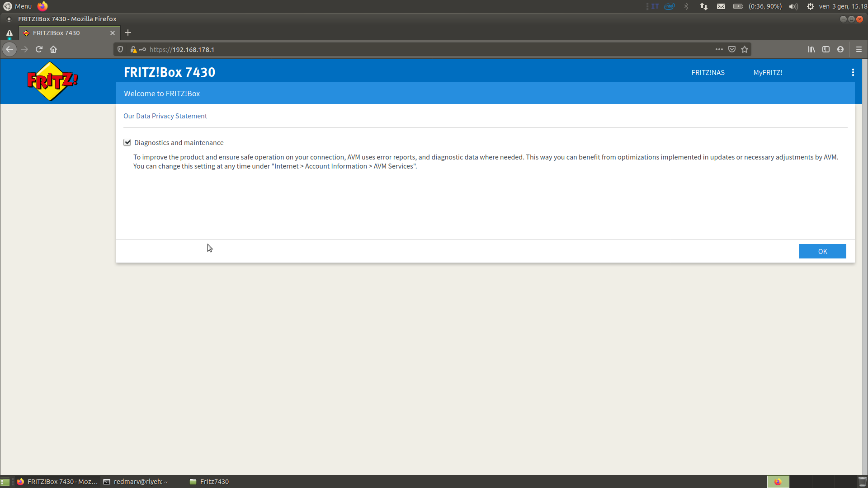868x488 pixels.
Task: Click the browser forward arrow
Action: (x=24, y=49)
